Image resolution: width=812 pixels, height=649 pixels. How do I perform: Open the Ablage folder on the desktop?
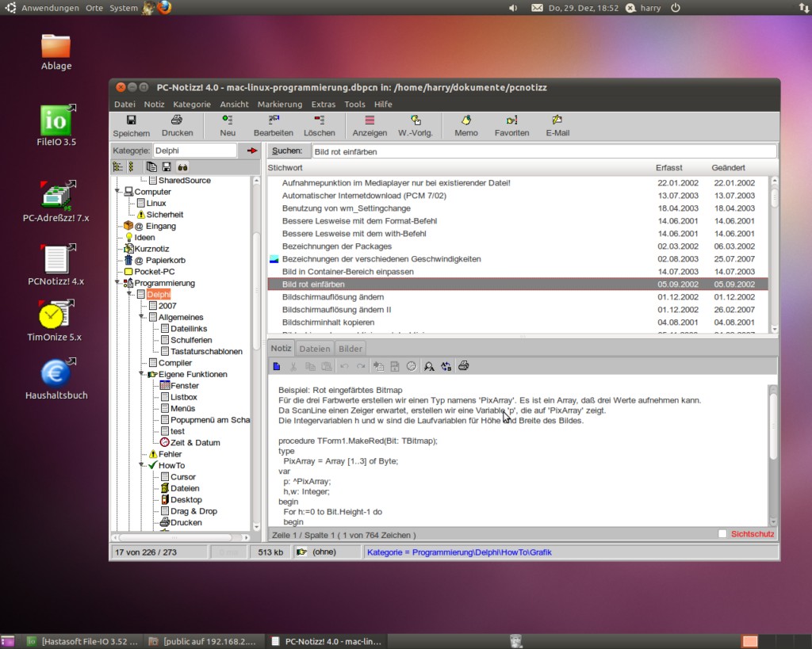click(x=56, y=52)
